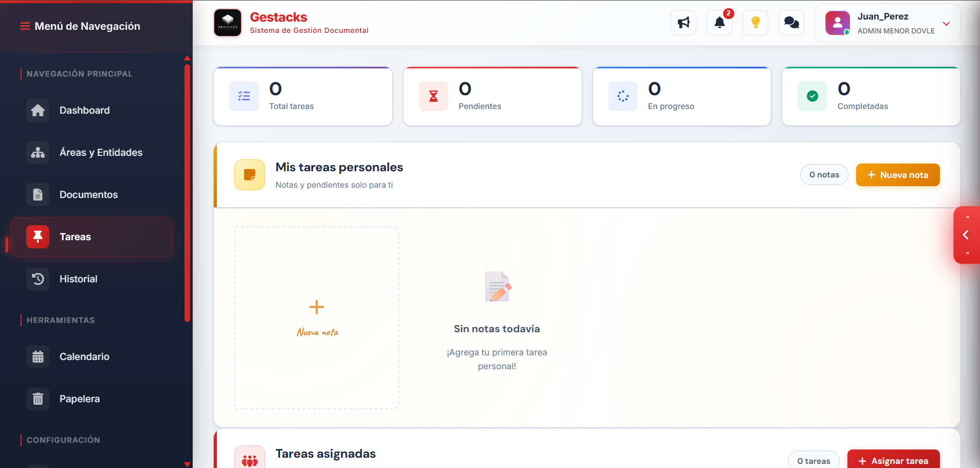Click the En progreso spinner icon
The width and height of the screenshot is (980, 468).
pyautogui.click(x=623, y=96)
